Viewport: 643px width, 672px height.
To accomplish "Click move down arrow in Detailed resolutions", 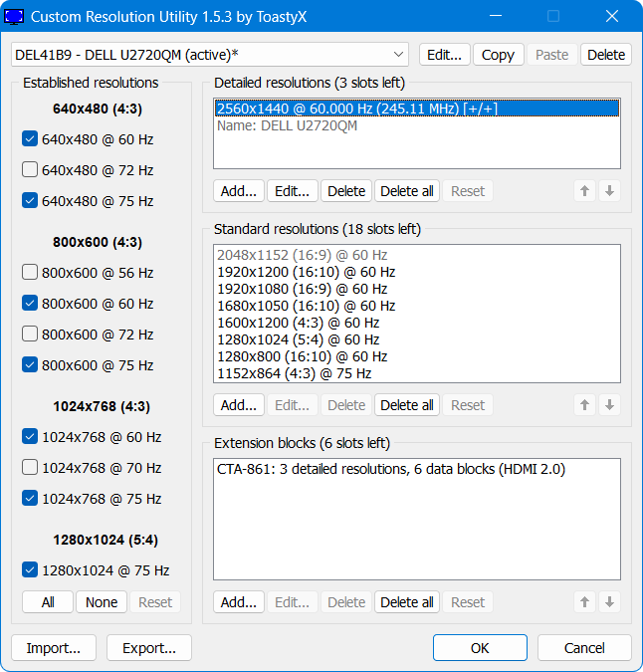I will pos(610,191).
